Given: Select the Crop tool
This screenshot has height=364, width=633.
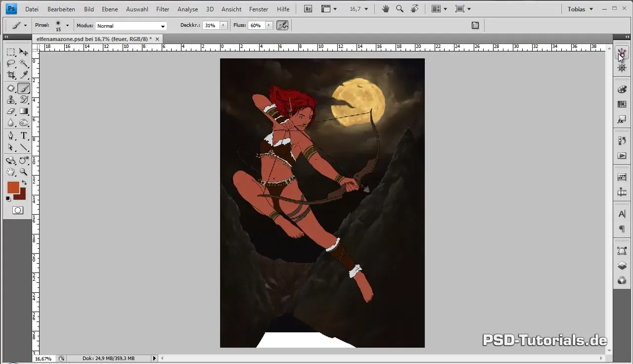Looking at the screenshot, I should coord(11,75).
